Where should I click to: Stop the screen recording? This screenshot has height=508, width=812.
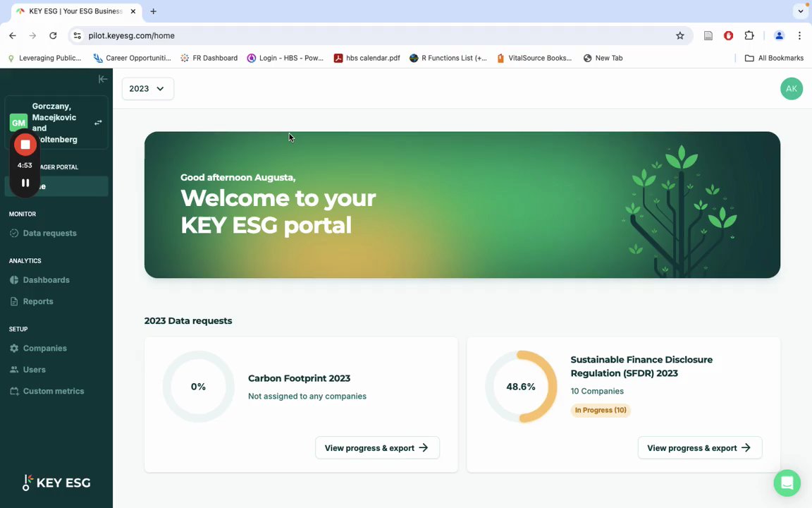click(25, 145)
